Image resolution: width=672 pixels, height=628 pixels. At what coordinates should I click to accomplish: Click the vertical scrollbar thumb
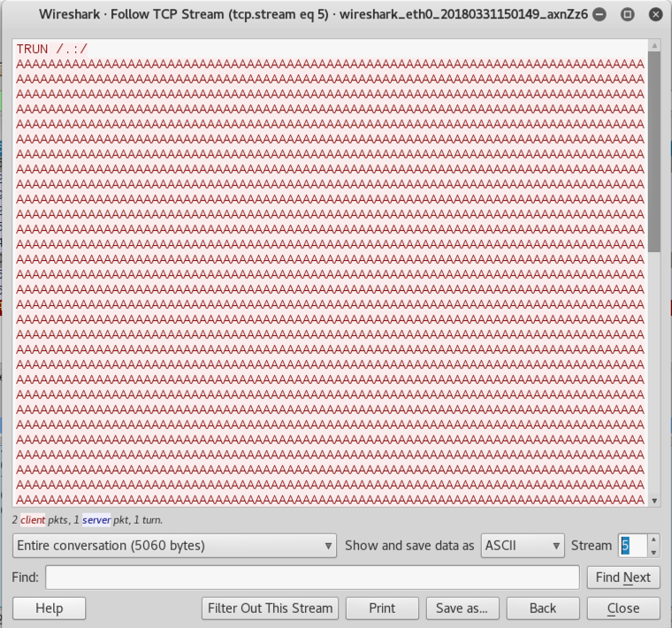pyautogui.click(x=654, y=152)
